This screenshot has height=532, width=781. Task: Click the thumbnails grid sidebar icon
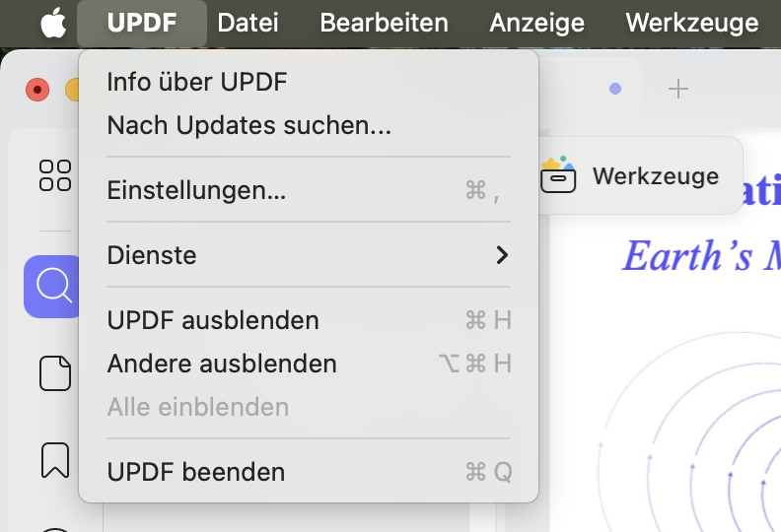[x=55, y=175]
